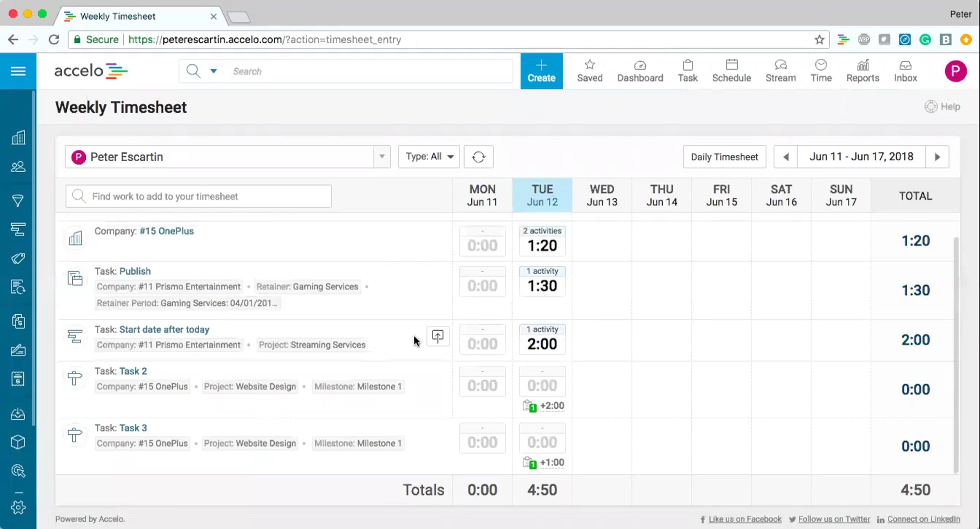Click the timesheet vertical scrollbar

tap(956, 355)
